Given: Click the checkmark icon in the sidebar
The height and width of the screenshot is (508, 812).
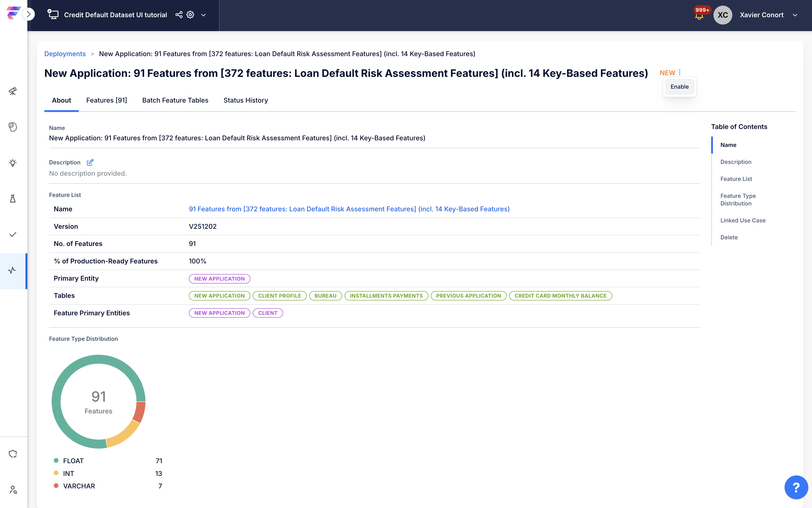Looking at the screenshot, I should tap(13, 234).
